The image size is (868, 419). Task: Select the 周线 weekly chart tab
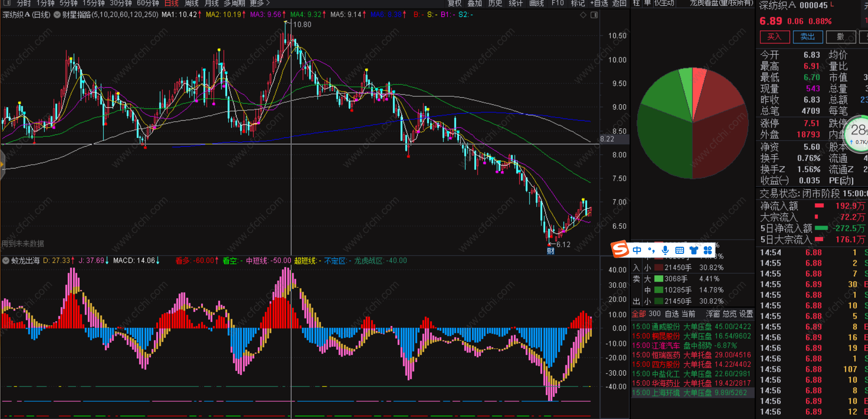coord(191,3)
